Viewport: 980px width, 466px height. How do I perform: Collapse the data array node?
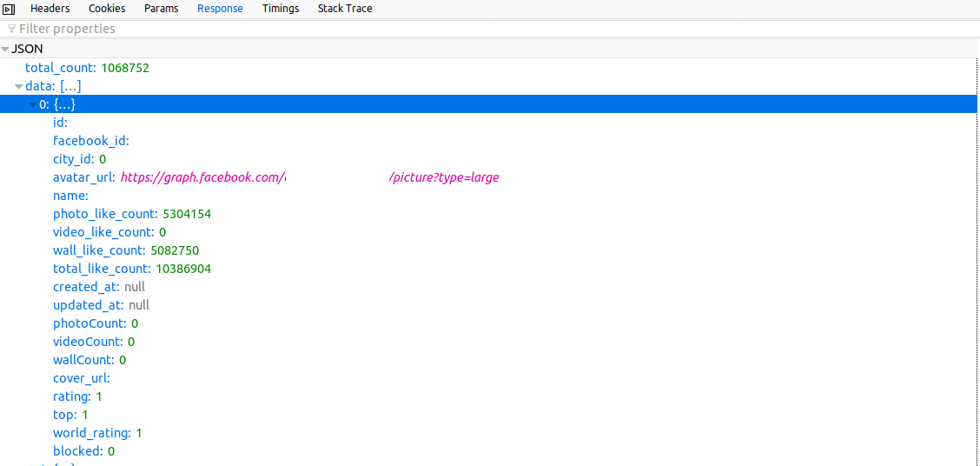[19, 86]
